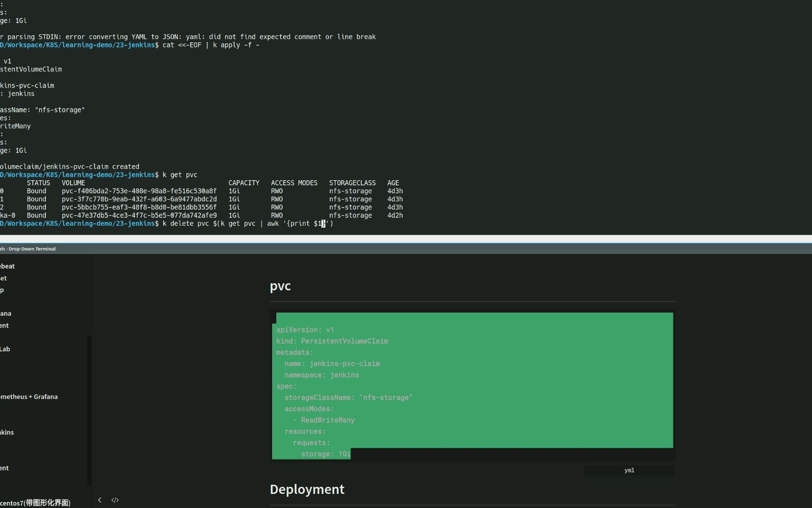The width and height of the screenshot is (812, 508).
Task: Click the ACCESS MODES column header
Action: click(x=294, y=183)
